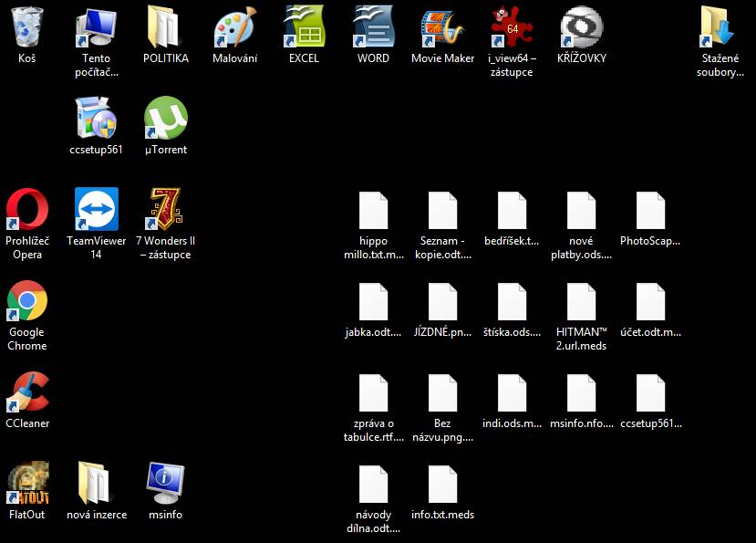Click the indi.ods file icon
The image size is (756, 543).
(512, 393)
